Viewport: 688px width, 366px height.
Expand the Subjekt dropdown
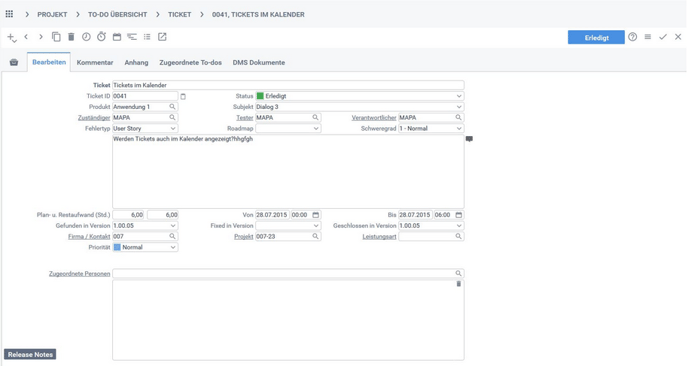pos(459,107)
